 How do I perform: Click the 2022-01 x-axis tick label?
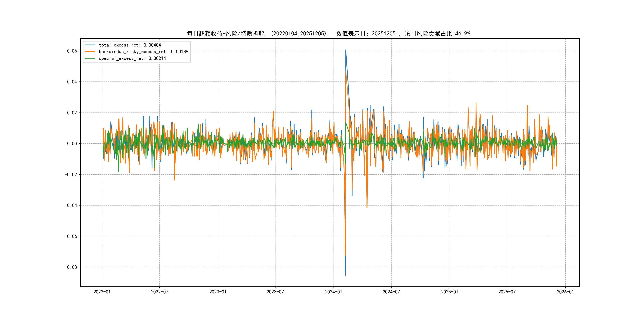pyautogui.click(x=102, y=292)
